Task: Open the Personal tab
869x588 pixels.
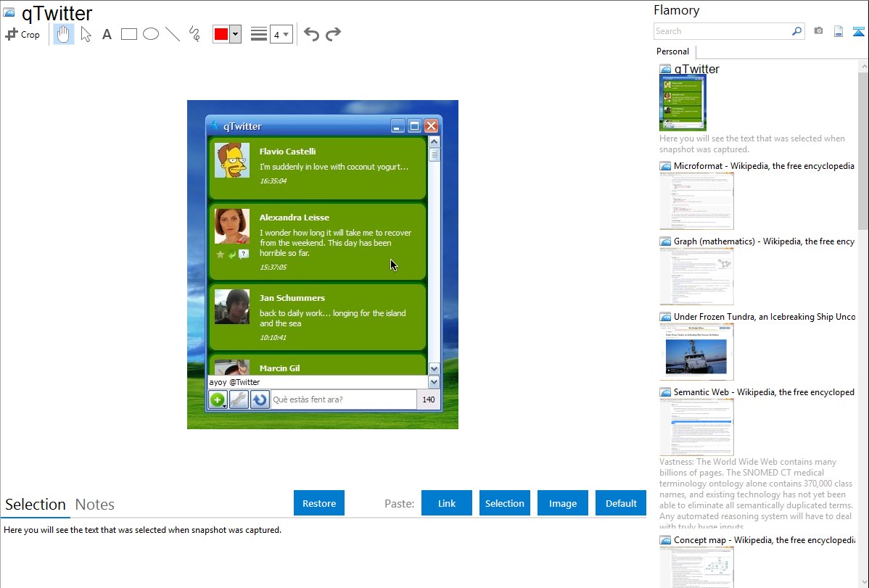Action: tap(672, 51)
